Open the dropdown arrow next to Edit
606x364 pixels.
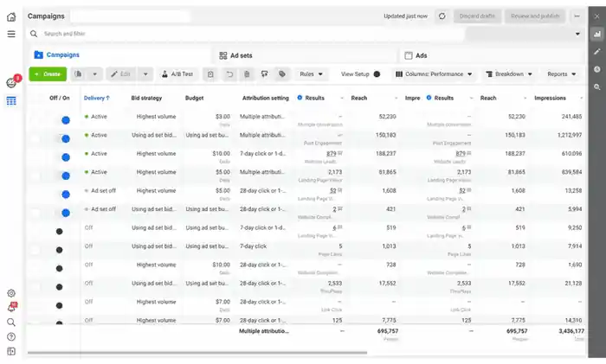tap(145, 74)
